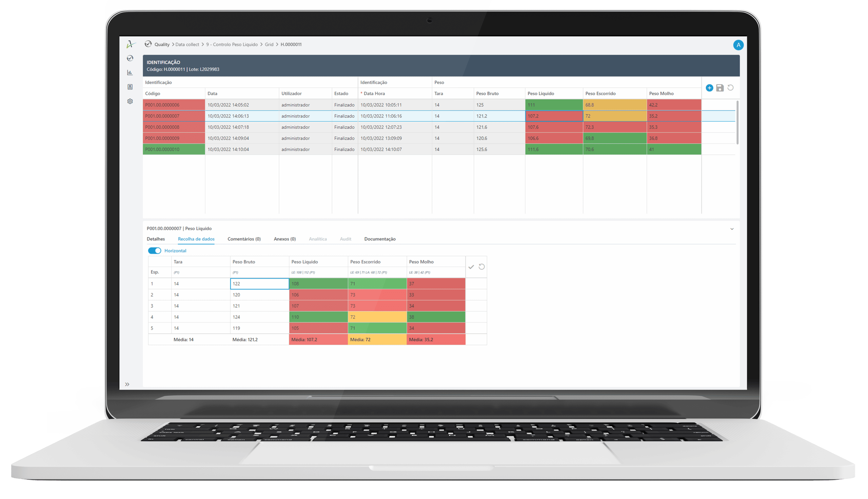Image resolution: width=868 pixels, height=499 pixels.
Task: Go to Data collect breadcrumb link
Action: click(x=187, y=44)
